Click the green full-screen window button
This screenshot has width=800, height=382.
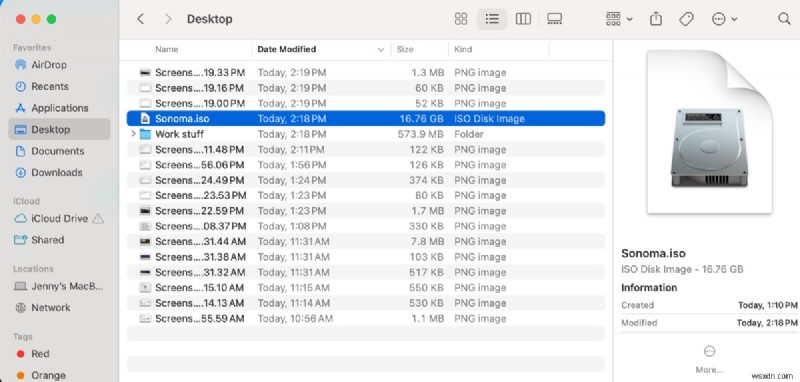pos(51,19)
